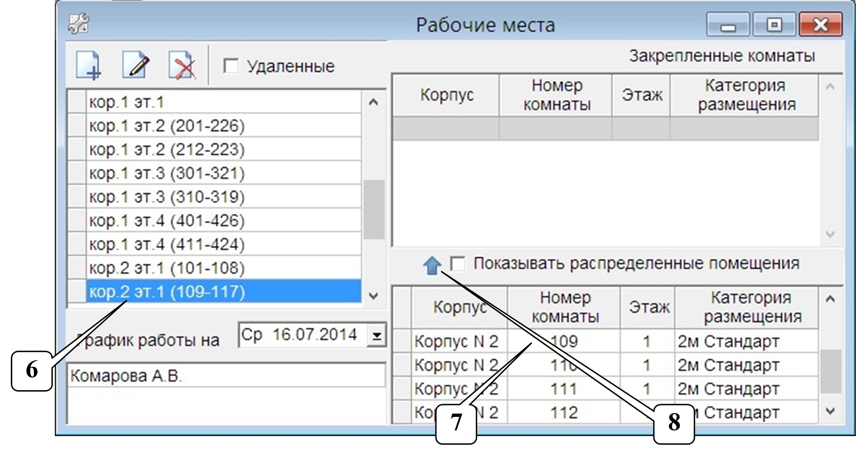
Task: Choose кор.1 эт.4 (411-424) in list
Action: [223, 244]
